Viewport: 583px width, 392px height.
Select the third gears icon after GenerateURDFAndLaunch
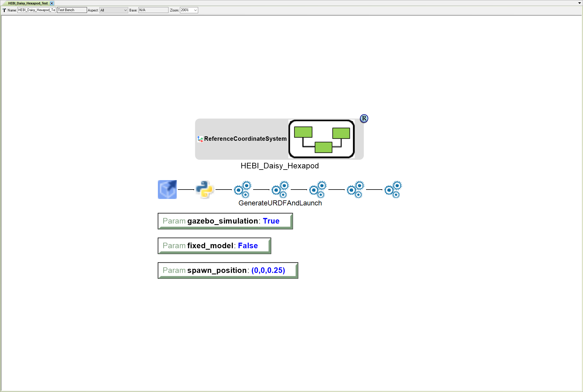[318, 190]
